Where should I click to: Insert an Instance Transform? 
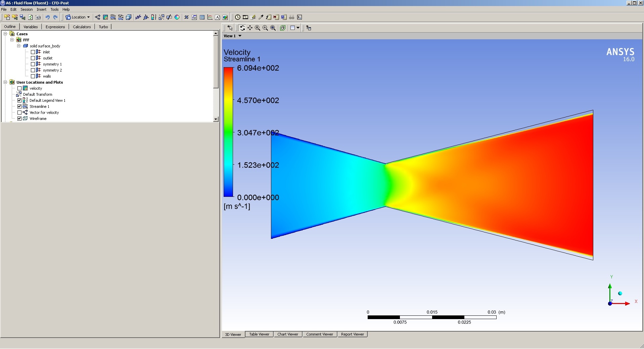click(162, 17)
